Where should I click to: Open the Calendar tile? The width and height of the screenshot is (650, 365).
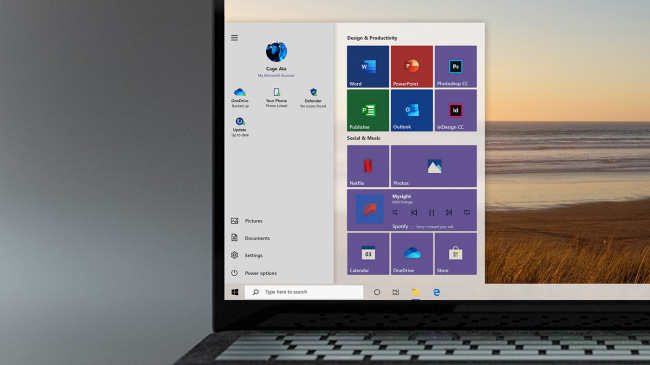click(x=368, y=253)
